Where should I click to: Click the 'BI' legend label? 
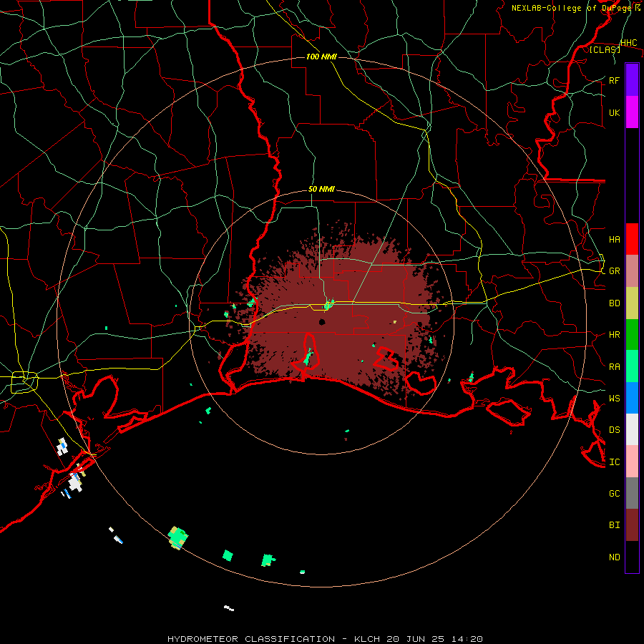pyautogui.click(x=614, y=525)
